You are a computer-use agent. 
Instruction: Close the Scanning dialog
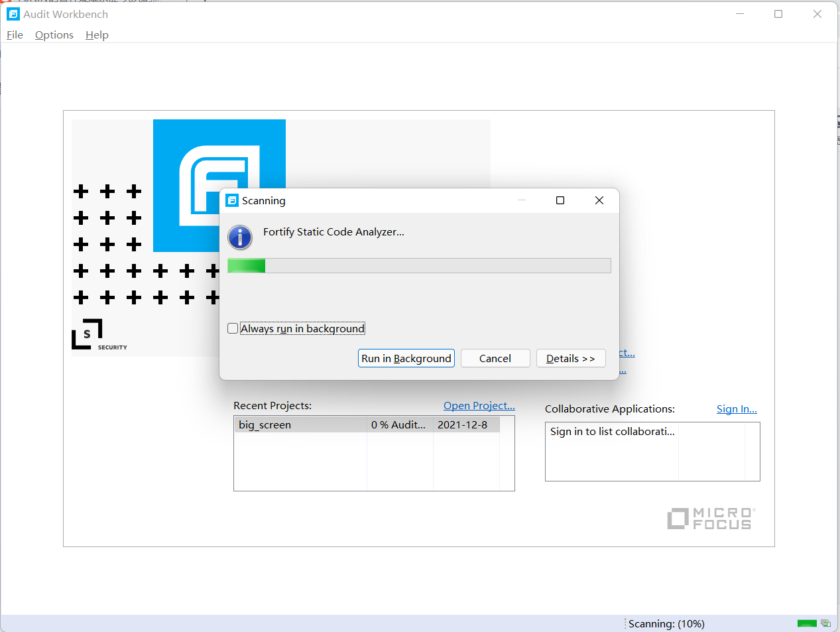coord(599,200)
